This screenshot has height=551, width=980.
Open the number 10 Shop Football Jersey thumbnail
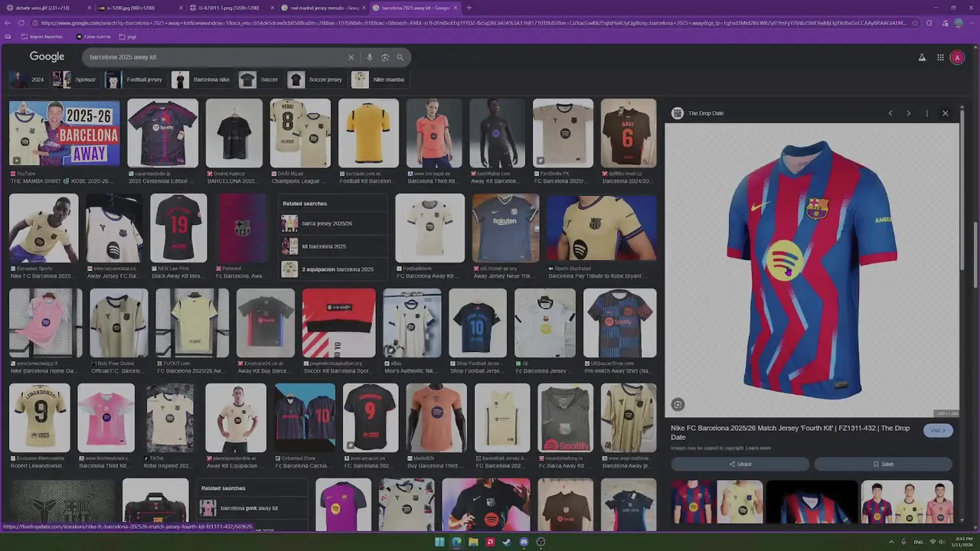point(477,323)
